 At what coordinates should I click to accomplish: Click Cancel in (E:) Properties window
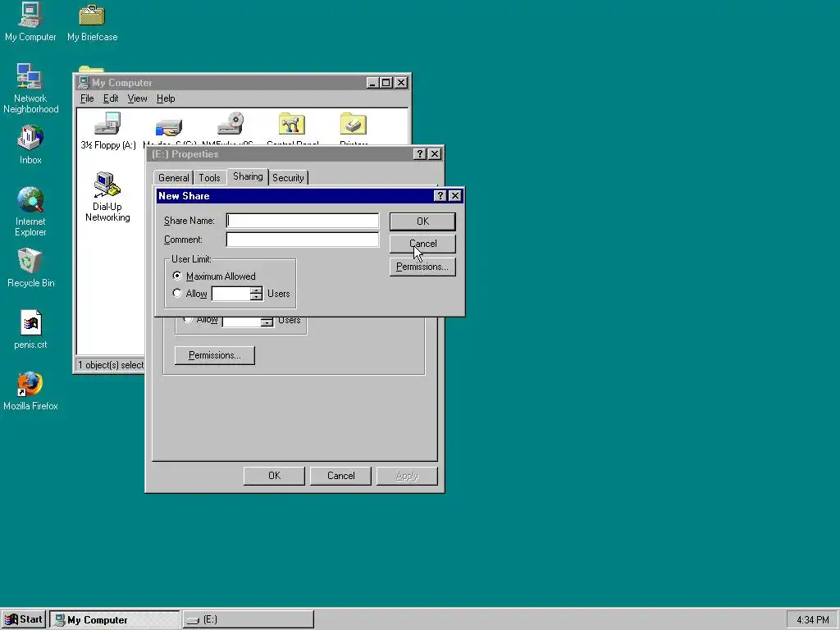[340, 476]
